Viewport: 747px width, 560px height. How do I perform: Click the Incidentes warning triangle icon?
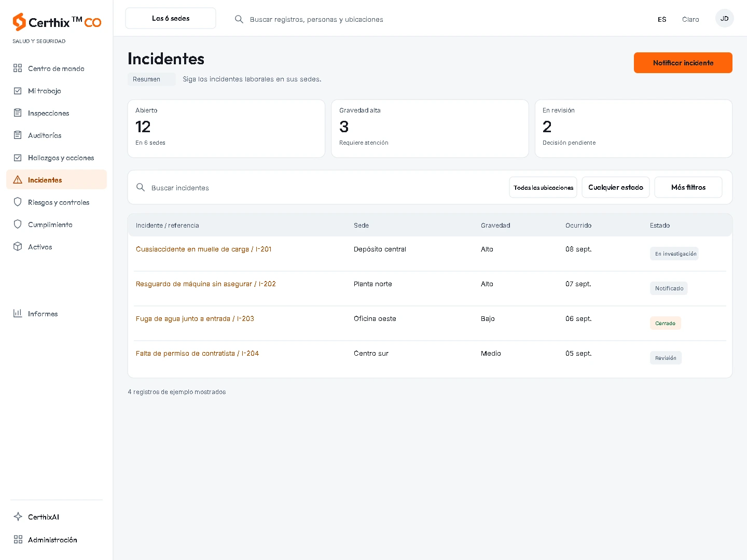18,180
